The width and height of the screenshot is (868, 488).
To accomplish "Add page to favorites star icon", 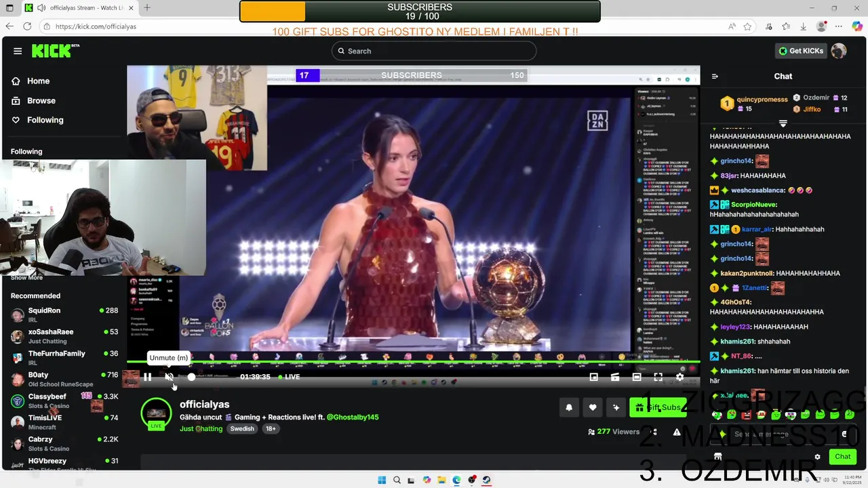I will [747, 26].
